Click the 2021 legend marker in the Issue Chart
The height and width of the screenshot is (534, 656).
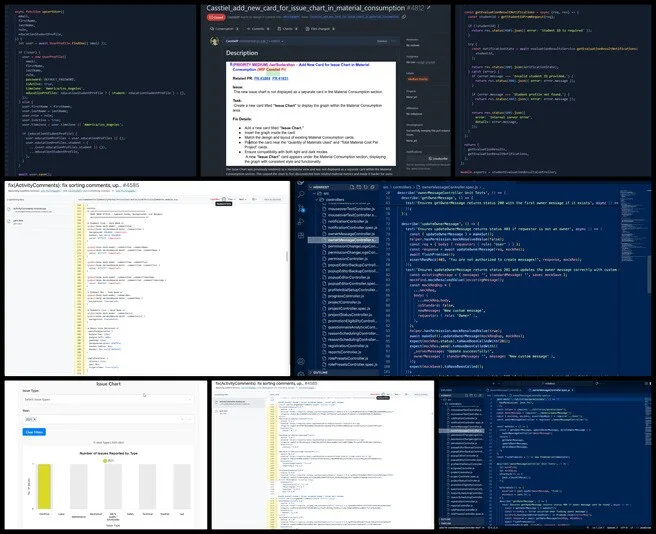tap(104, 459)
